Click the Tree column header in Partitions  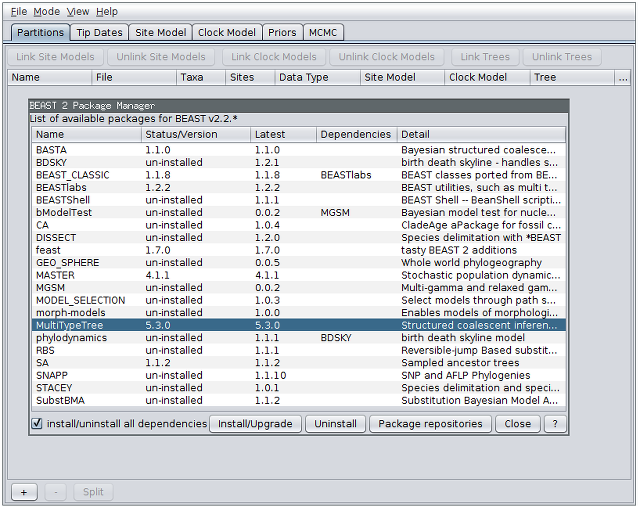572,78
